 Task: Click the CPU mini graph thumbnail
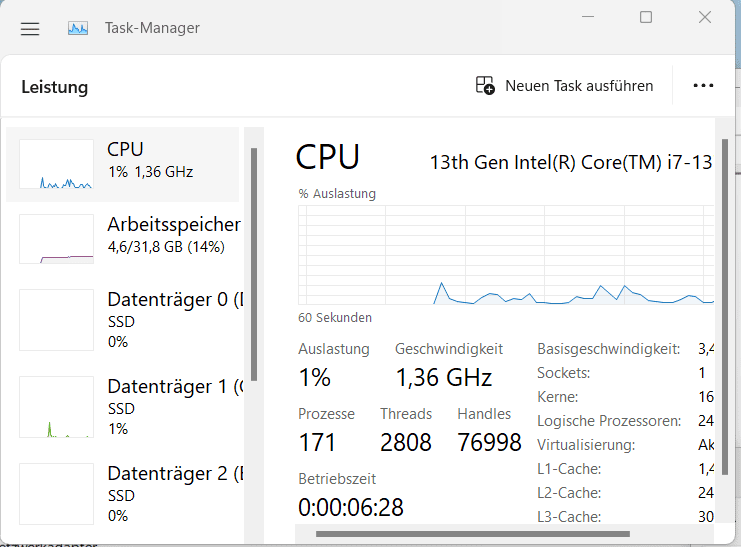point(56,164)
